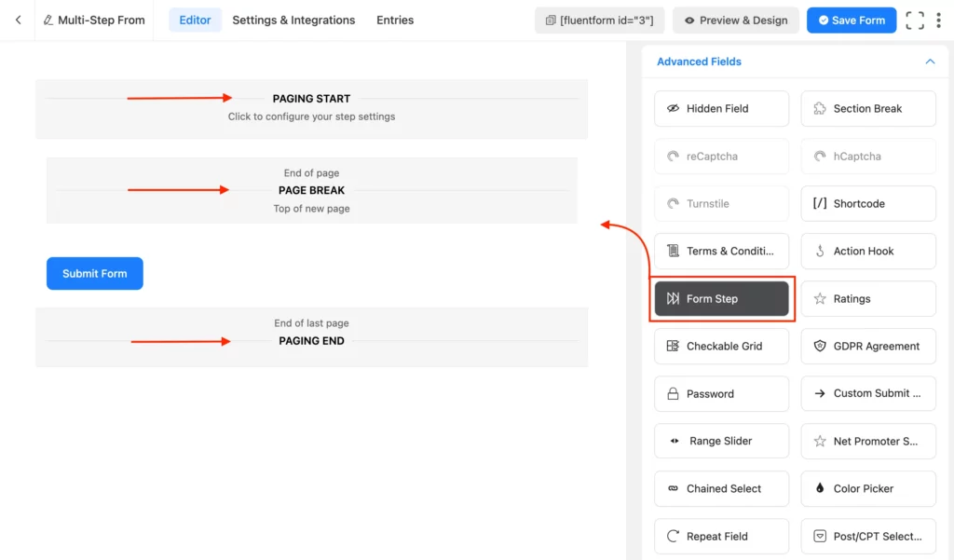Add a Password field
954x560 pixels.
pos(721,393)
